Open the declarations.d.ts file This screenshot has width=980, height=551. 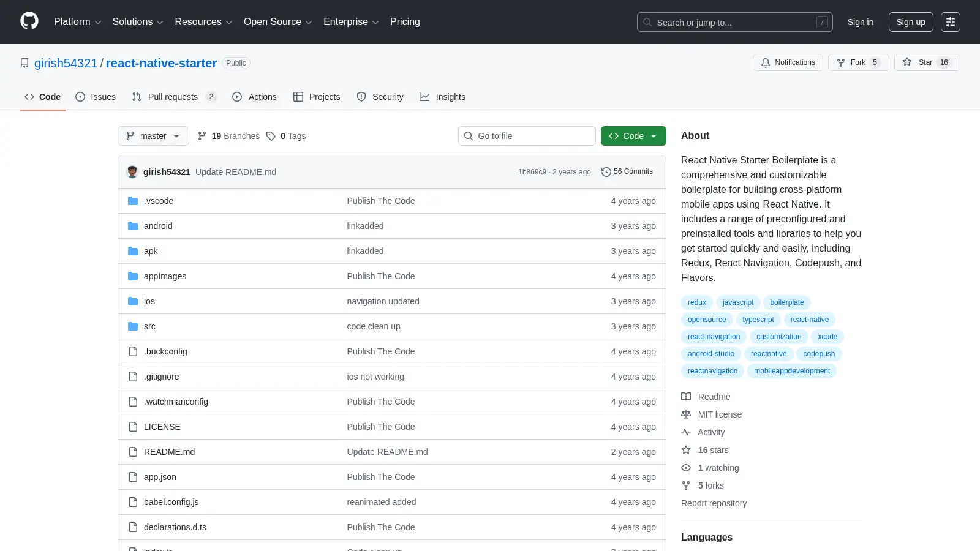click(175, 527)
